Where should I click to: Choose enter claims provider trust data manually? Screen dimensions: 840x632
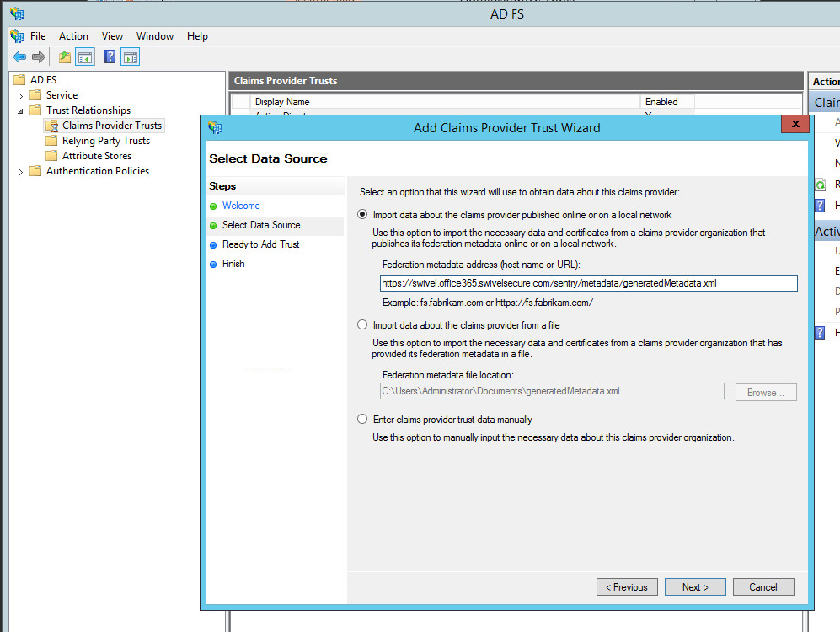362,420
